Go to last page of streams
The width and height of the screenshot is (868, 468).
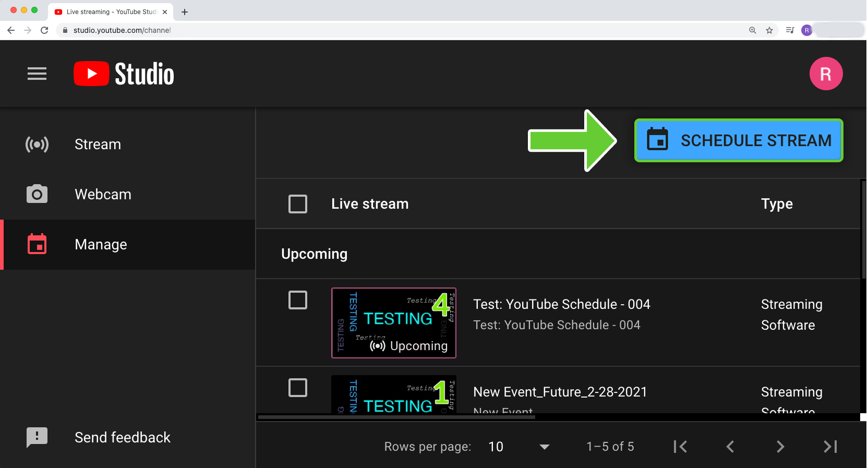(x=830, y=447)
